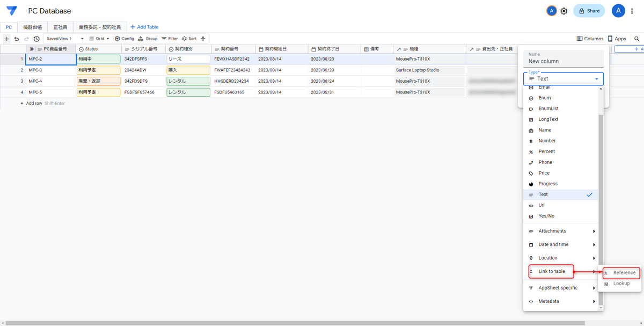Switch to the 正社員 tab
The height and width of the screenshot is (326, 644).
point(60,27)
